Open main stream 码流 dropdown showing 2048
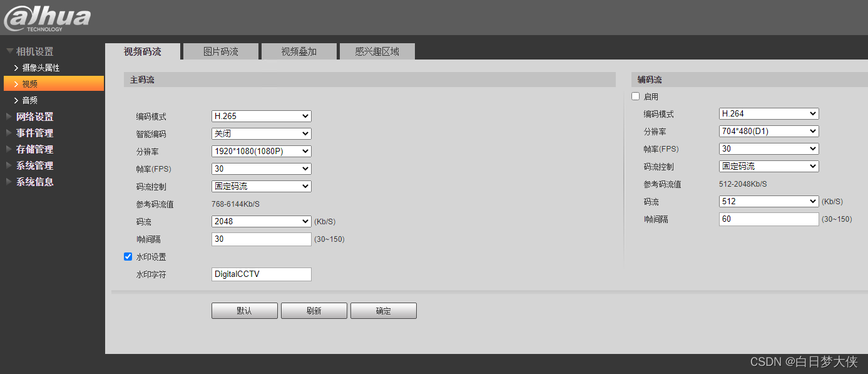This screenshot has width=868, height=374. point(262,221)
